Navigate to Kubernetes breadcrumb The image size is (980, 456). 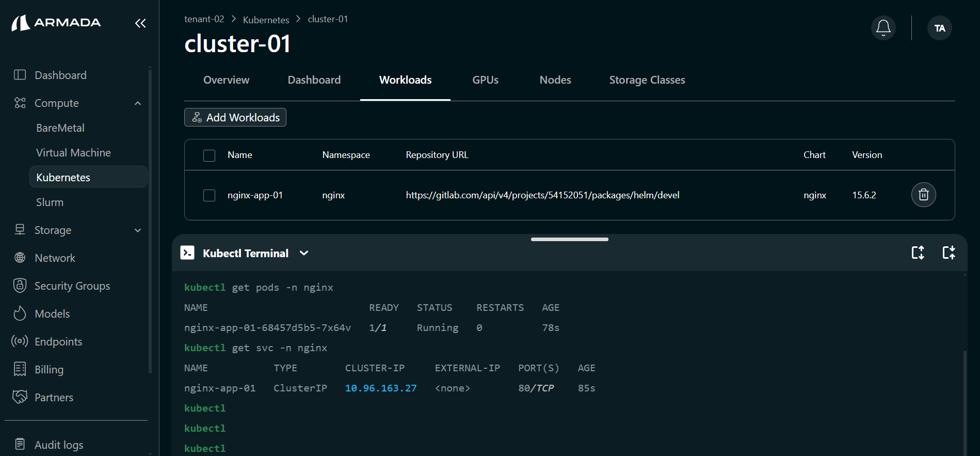point(266,20)
